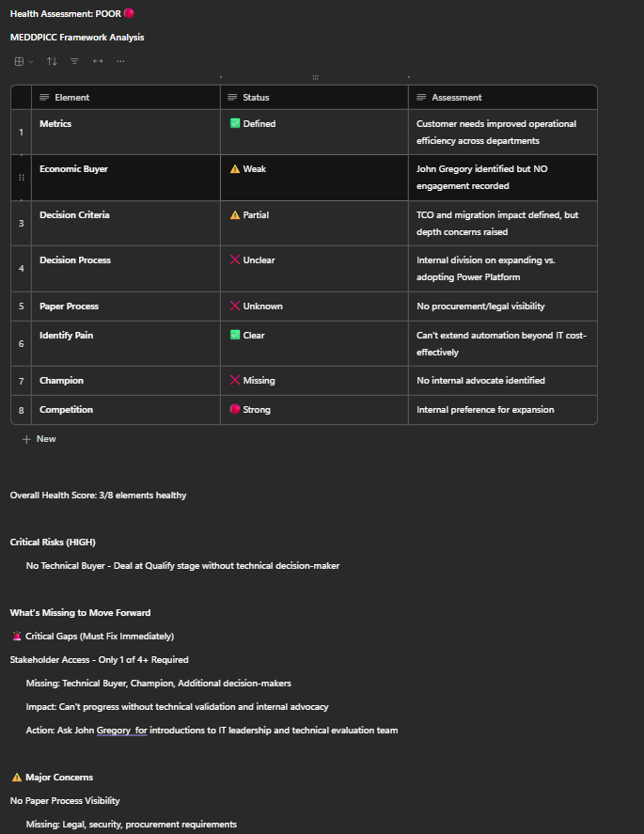Click the sort arrows icon in the toolbar
The width and height of the screenshot is (644, 834).
coord(51,60)
